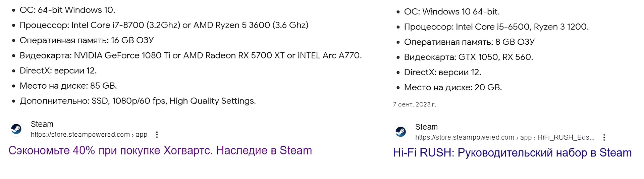This screenshot has height=179, width=644.
Task: Open the «Сэкономьте 40% при покупке Хогвартс» link
Action: [160, 150]
